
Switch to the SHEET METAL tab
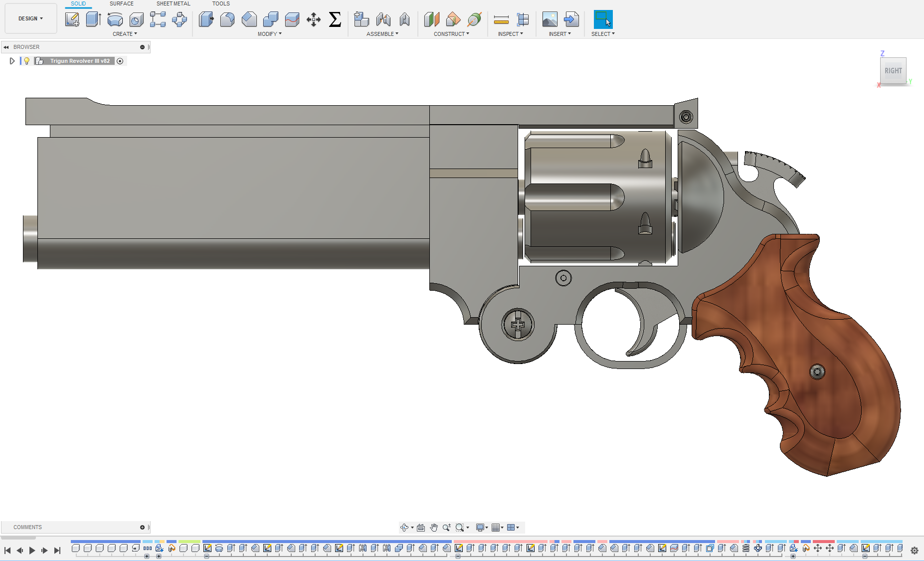[173, 3]
